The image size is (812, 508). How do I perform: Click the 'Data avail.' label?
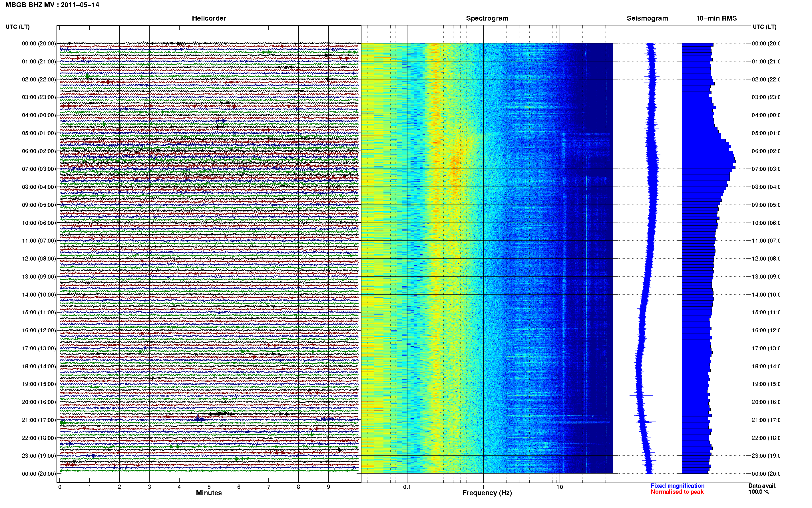[762, 486]
